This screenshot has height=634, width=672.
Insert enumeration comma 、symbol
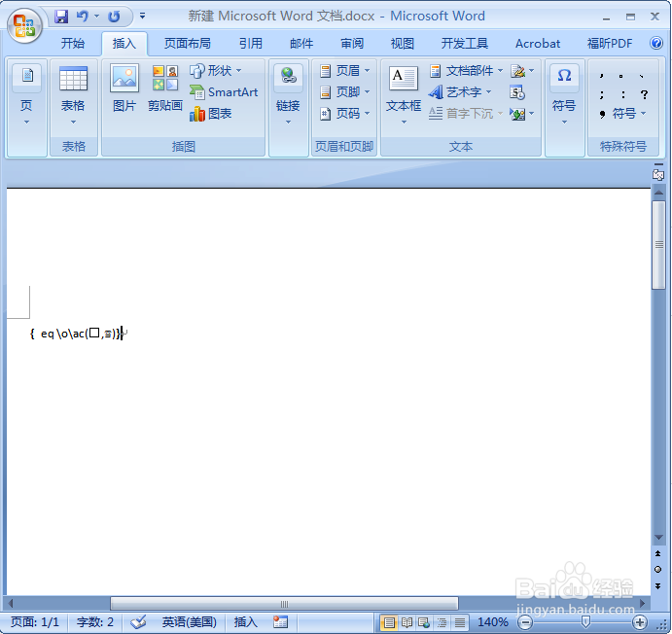642,76
